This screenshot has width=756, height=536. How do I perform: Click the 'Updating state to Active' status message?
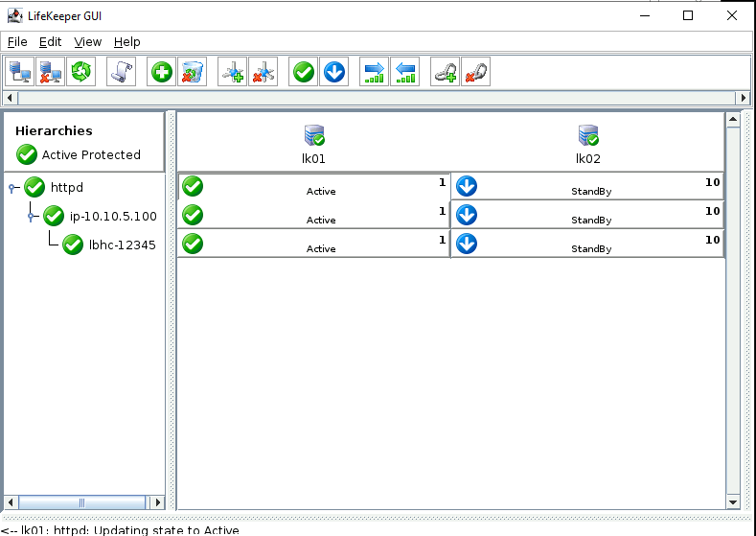click(167, 530)
